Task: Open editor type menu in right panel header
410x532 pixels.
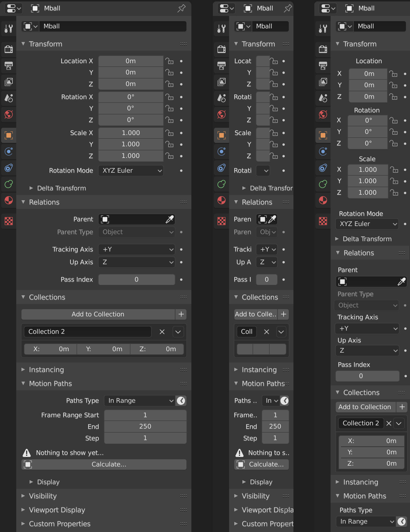Action: (x=327, y=8)
